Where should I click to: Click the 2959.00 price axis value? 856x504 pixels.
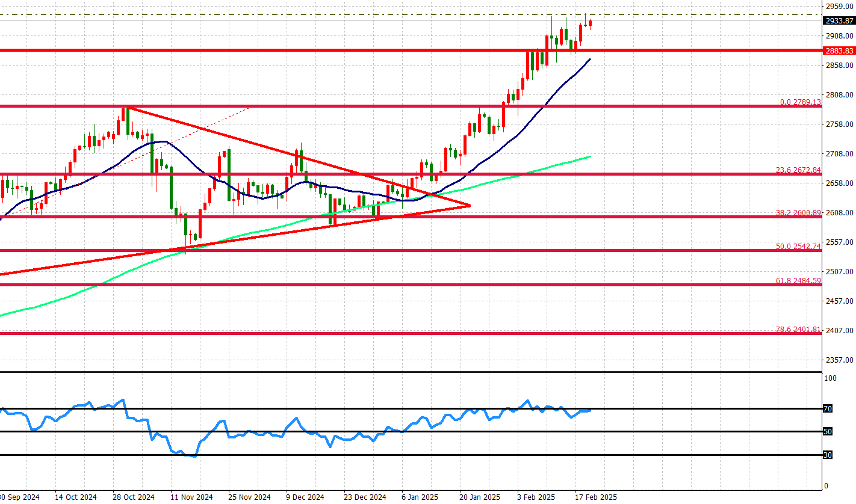click(839, 7)
